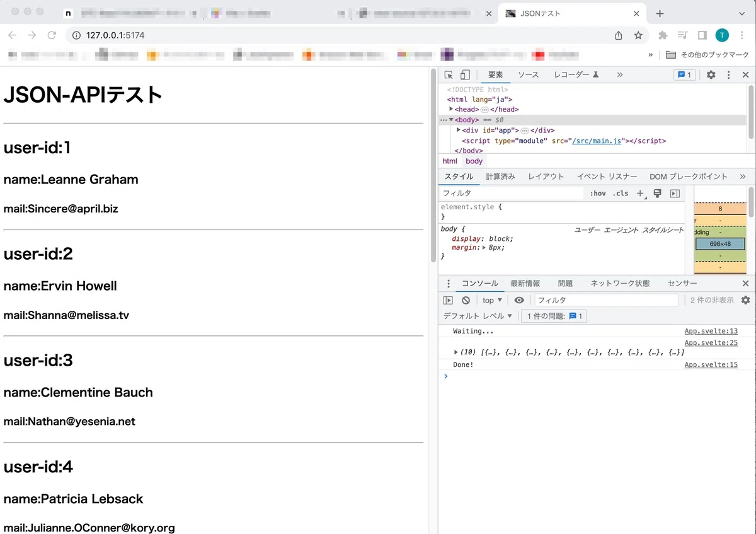Select the body breadcrumb
756x534 pixels.
pos(474,161)
